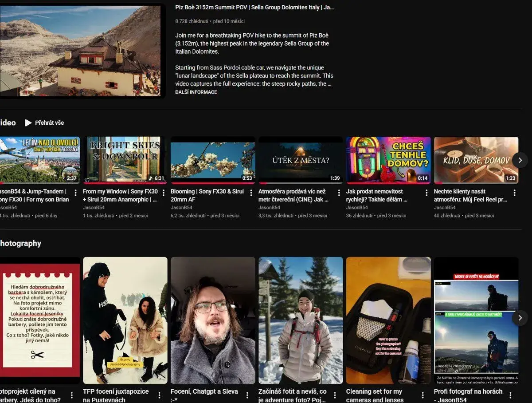Viewport: 532px width, 403px height.
Task: Open hiker in white jacket short thumbnail
Action: click(301, 320)
